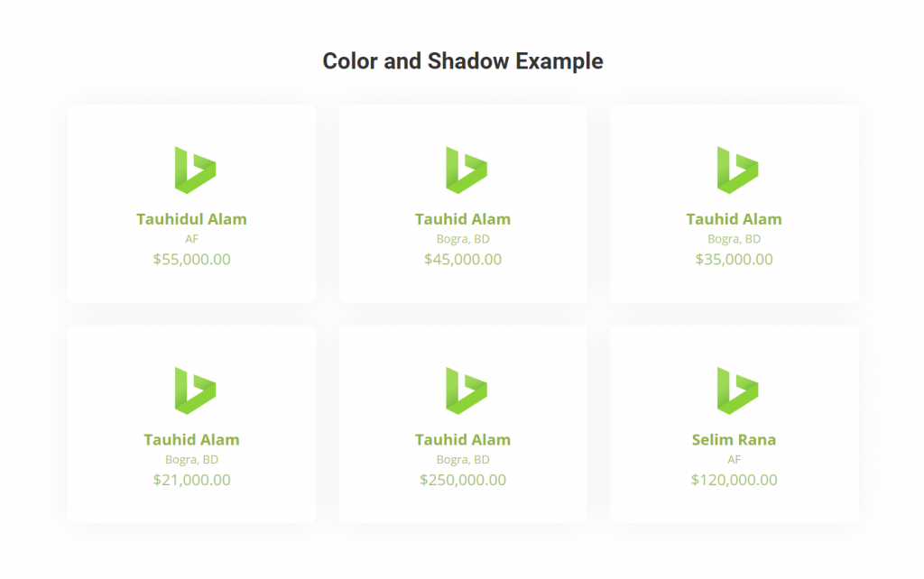This screenshot has width=924, height=579.
Task: Click the Tauhid Alam name on the $45,000.00 card
Action: [x=463, y=218]
